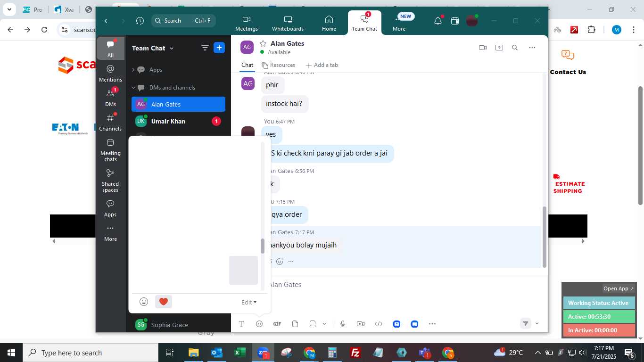Open the emoji picker in popup footer

(x=144, y=302)
